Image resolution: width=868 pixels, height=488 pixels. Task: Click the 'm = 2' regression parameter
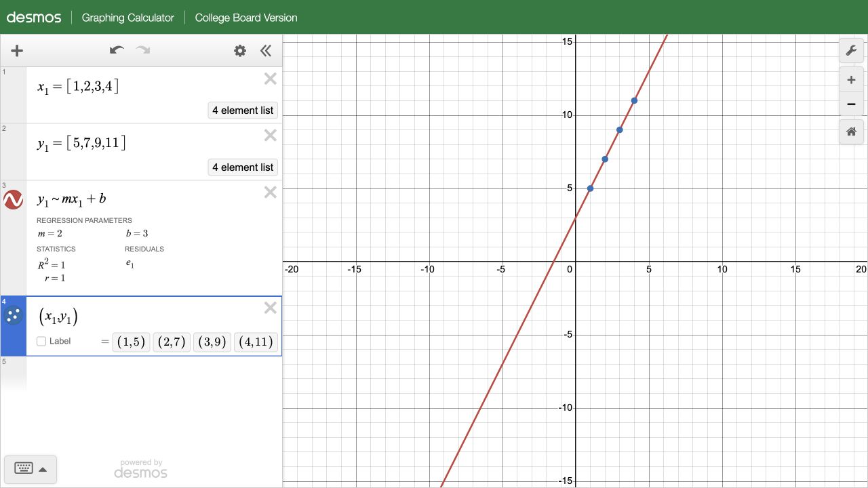50,234
